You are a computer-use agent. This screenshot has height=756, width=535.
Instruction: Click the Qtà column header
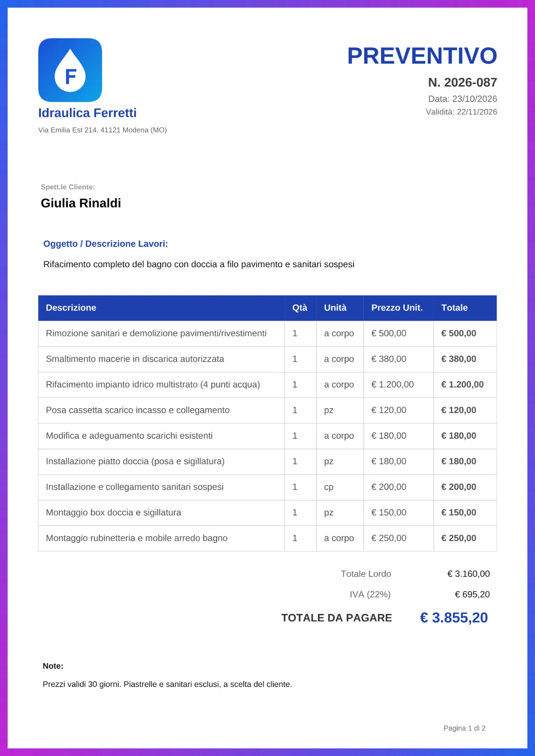300,308
